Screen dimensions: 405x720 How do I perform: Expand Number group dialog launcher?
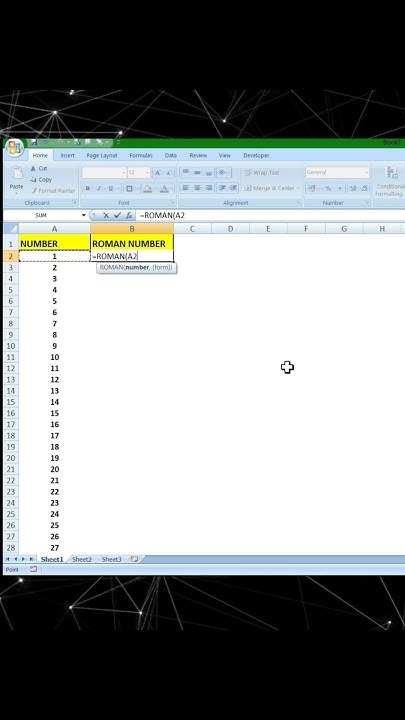click(x=367, y=202)
